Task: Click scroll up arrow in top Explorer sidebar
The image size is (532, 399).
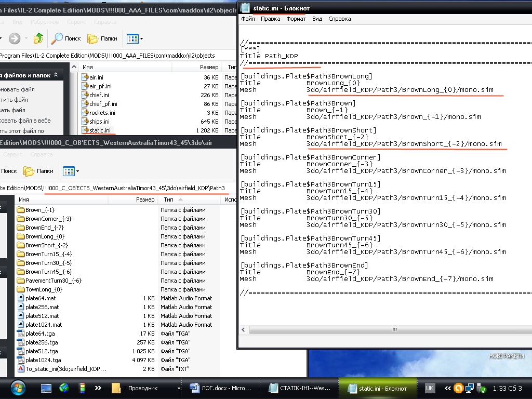Action: [x=74, y=67]
